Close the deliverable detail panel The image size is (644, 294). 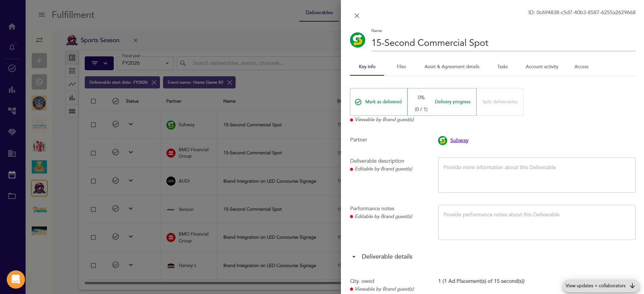point(357,16)
